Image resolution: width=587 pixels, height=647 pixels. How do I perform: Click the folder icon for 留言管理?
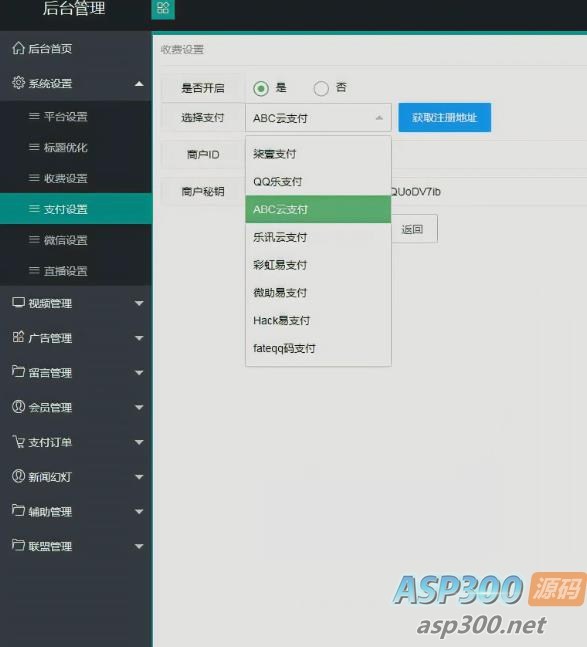18,371
